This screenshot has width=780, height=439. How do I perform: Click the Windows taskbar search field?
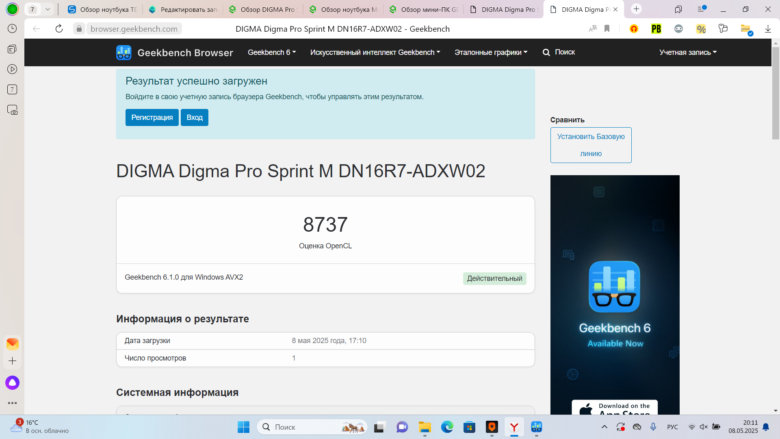(x=313, y=427)
